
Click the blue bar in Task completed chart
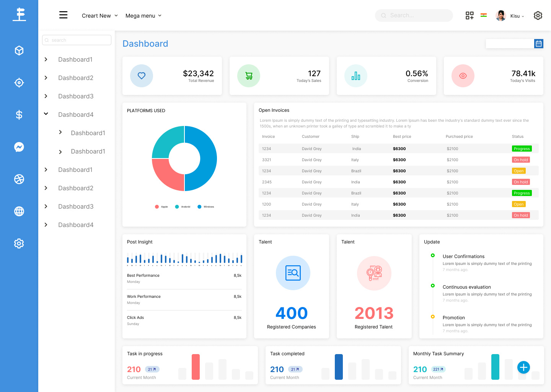tap(339, 367)
